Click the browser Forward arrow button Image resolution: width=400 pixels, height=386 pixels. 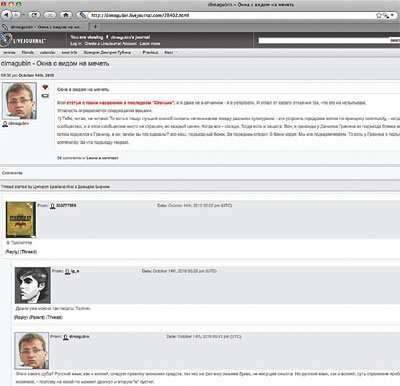click(15, 15)
